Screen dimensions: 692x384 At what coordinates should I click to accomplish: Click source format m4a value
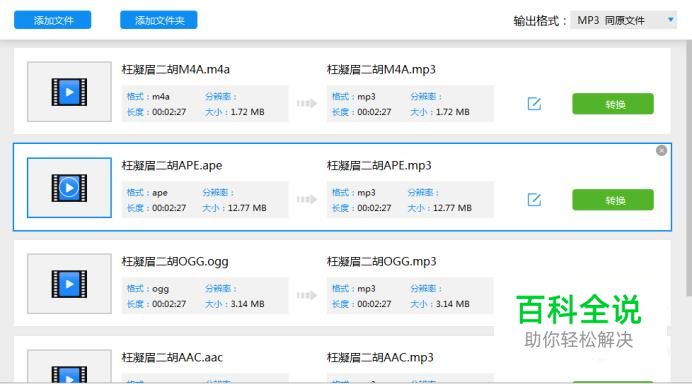pyautogui.click(x=161, y=97)
